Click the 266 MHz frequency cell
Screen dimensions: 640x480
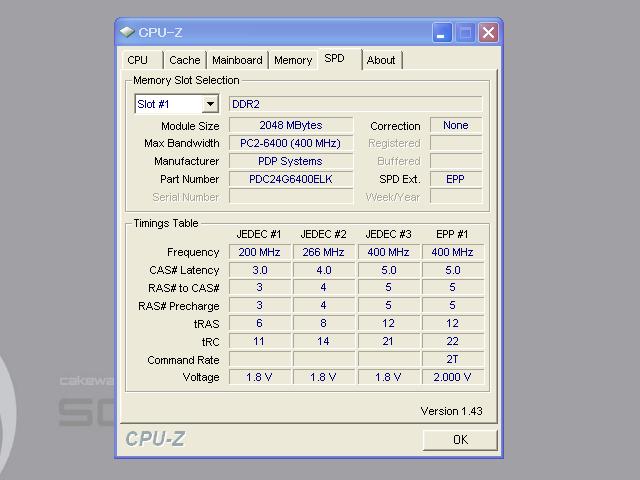[324, 252]
